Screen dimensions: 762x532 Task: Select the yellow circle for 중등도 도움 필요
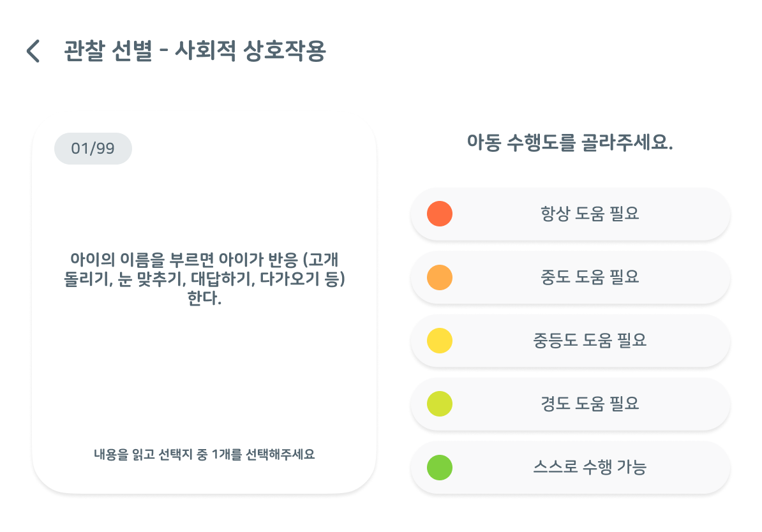click(x=439, y=341)
